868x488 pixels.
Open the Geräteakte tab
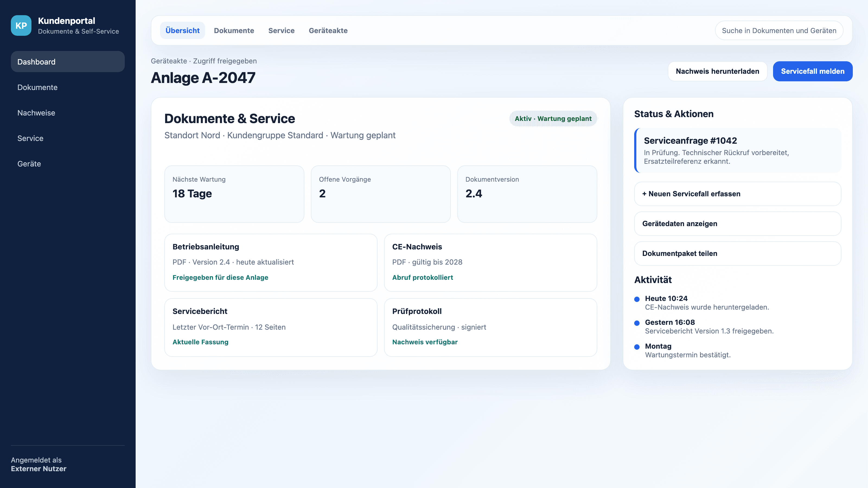coord(328,30)
